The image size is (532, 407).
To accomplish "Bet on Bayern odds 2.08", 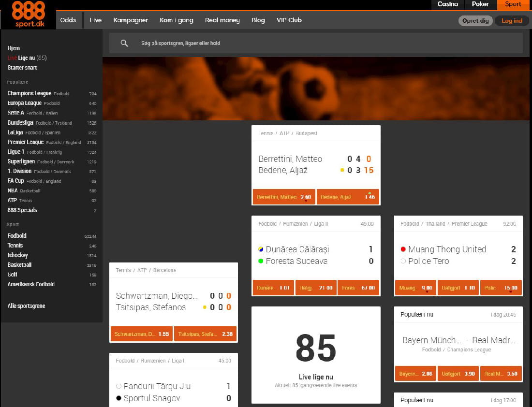I will click(415, 374).
